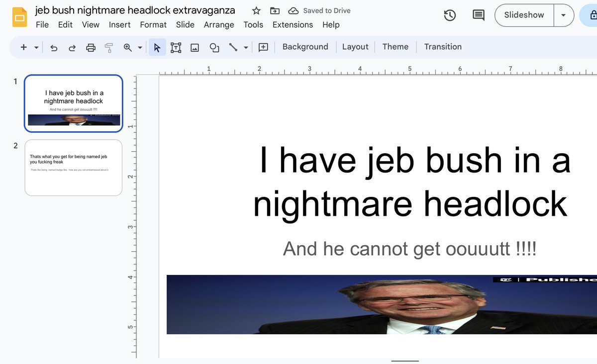This screenshot has width=597, height=364.
Task: Click the print icon
Action: 91,47
